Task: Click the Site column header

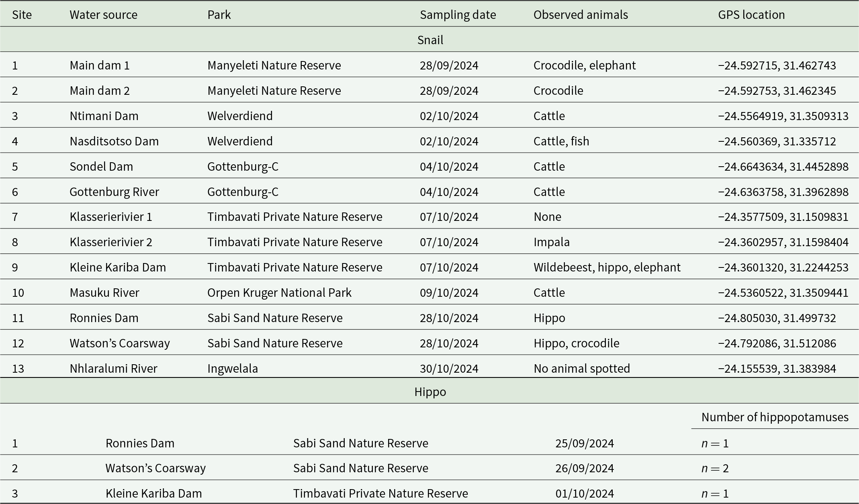Action: [22, 15]
